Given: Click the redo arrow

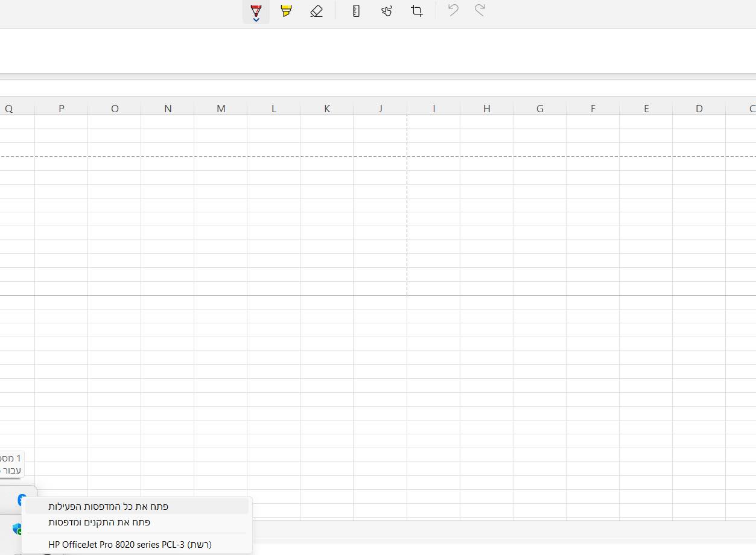Looking at the screenshot, I should [480, 10].
